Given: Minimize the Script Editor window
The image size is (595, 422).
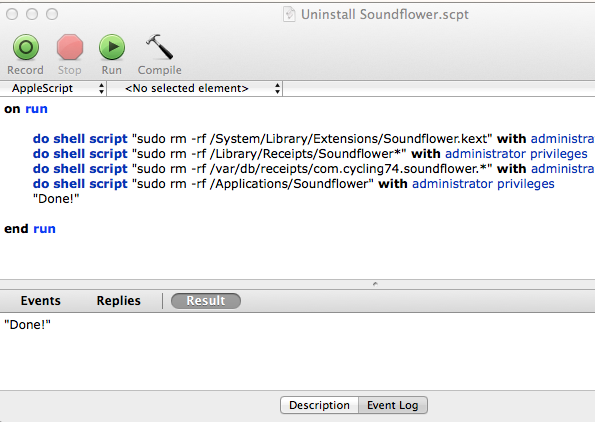Looking at the screenshot, I should pyautogui.click(x=32, y=14).
